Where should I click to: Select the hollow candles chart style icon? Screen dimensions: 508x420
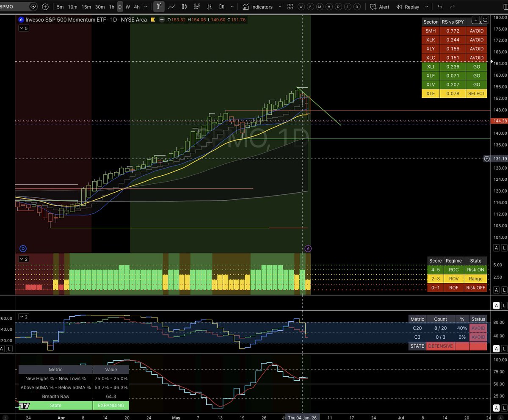tap(185, 7)
